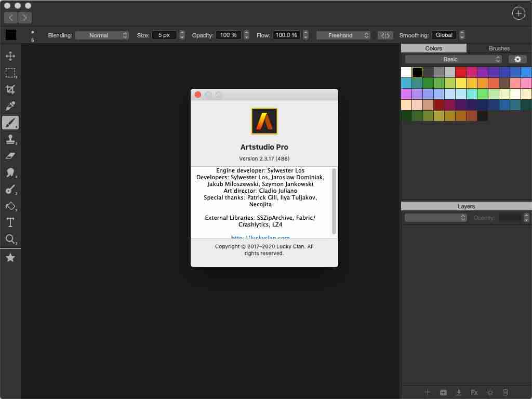
Task: Click the Flow 100.0 % input field
Action: click(286, 35)
